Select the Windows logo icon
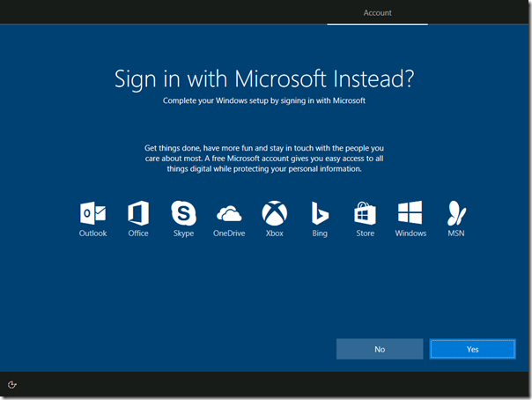Image resolution: width=532 pixels, height=400 pixels. coord(410,212)
